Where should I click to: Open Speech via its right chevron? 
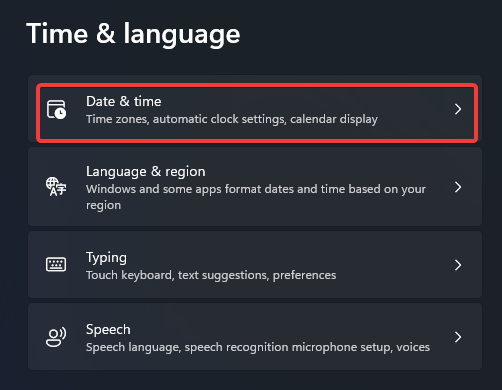458,337
